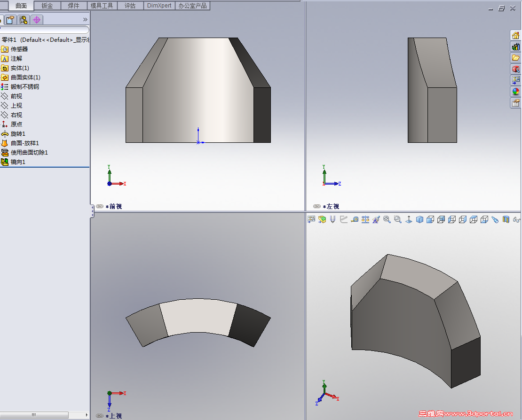Click the pencil with dashed outline icon
The height and width of the screenshot is (420, 522).
pyautogui.click(x=332, y=219)
